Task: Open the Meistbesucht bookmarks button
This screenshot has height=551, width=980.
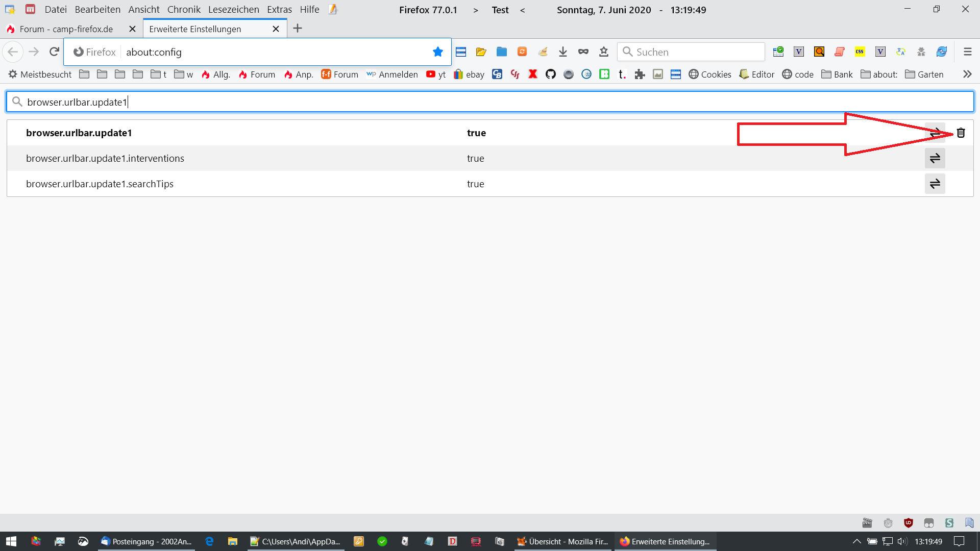Action: click(x=40, y=74)
